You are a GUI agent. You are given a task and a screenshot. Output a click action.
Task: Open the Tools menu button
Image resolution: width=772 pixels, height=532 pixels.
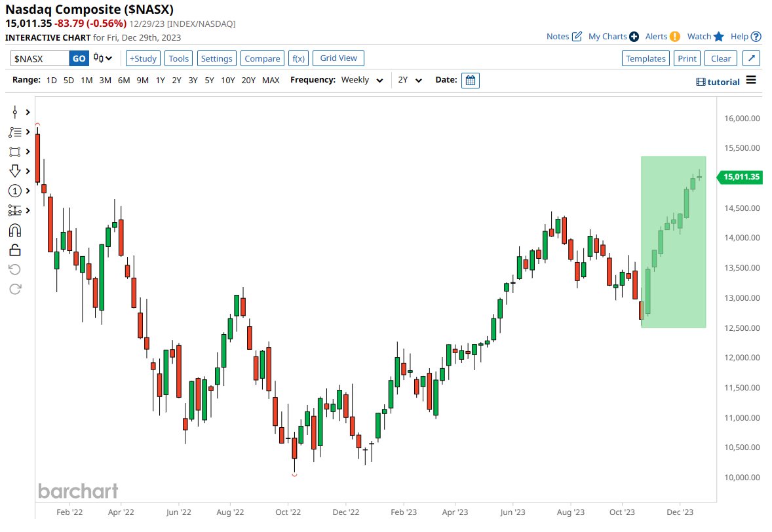(x=178, y=58)
